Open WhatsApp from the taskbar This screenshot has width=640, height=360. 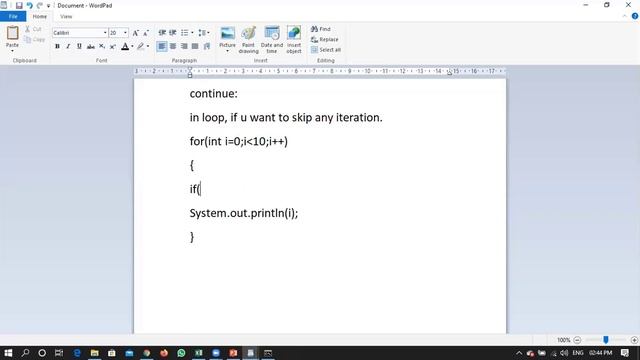pyautogui.click(x=181, y=353)
